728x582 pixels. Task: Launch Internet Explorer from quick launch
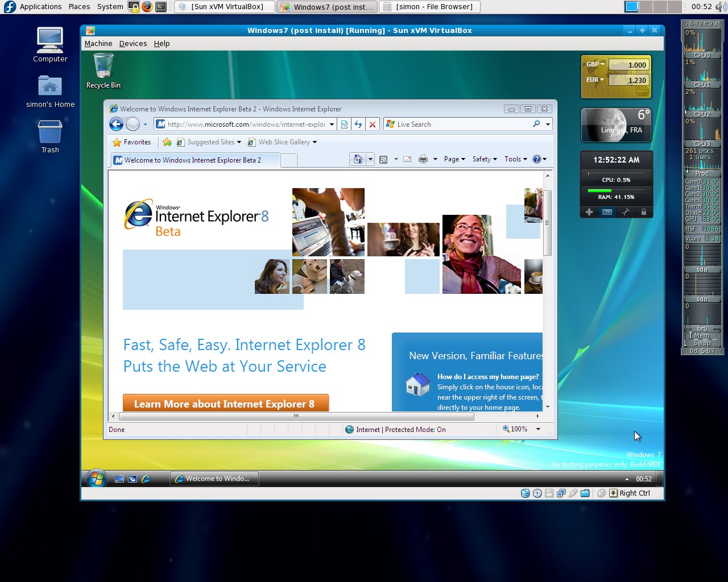click(146, 479)
